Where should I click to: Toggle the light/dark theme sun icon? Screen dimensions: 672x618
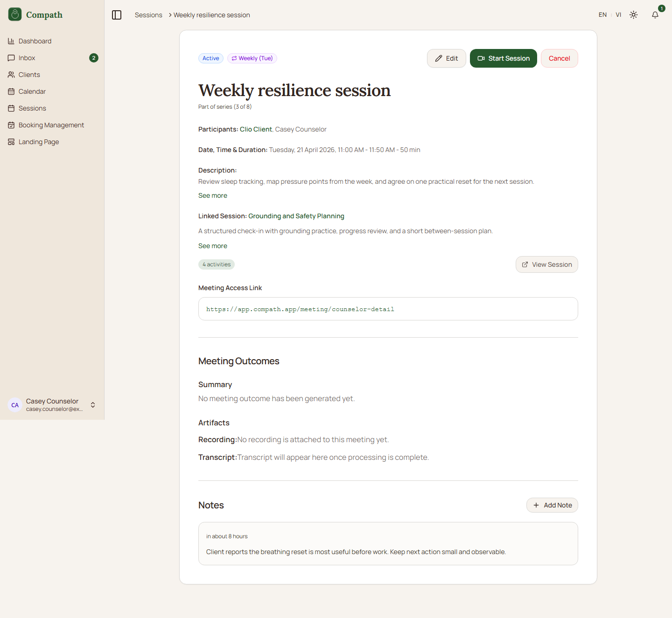tap(633, 15)
